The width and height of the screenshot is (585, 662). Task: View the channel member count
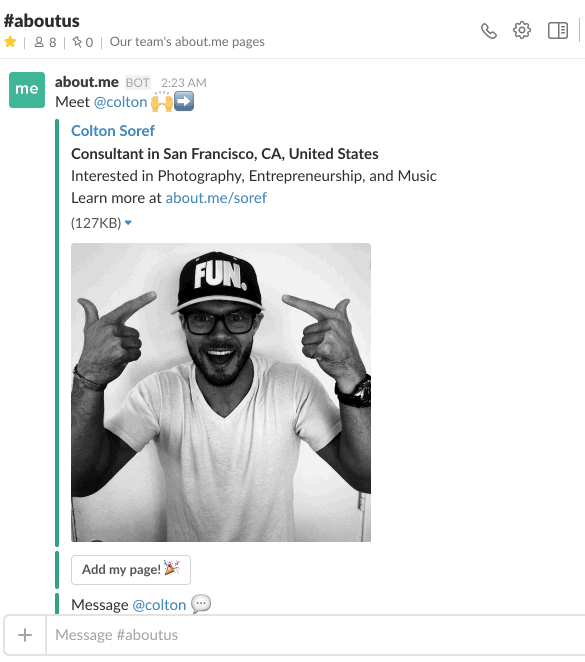coord(45,42)
